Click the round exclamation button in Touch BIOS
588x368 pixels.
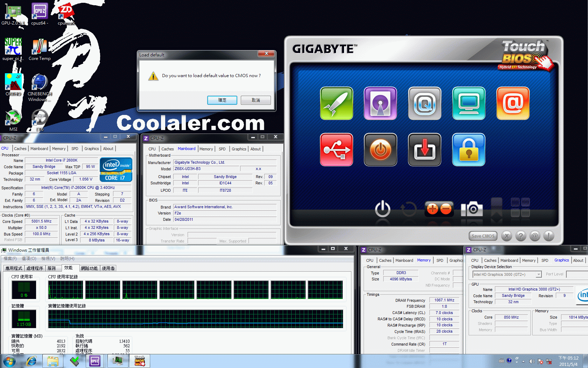click(x=549, y=236)
